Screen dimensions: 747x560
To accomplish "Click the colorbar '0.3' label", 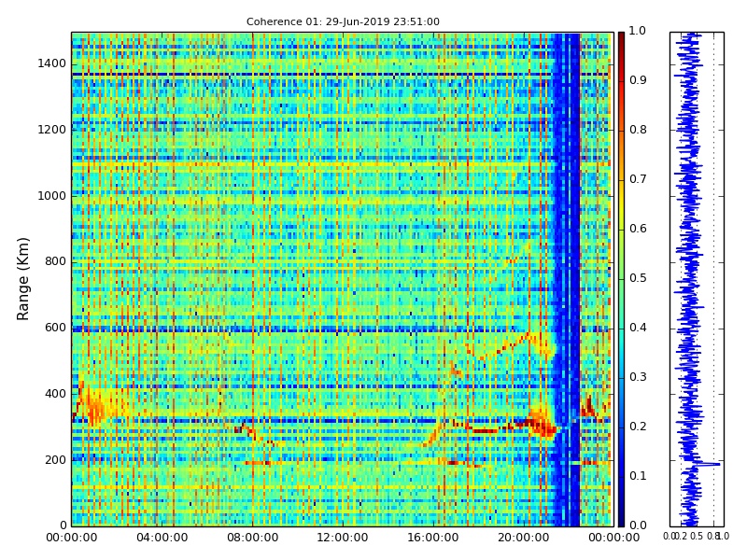I will point(638,377).
